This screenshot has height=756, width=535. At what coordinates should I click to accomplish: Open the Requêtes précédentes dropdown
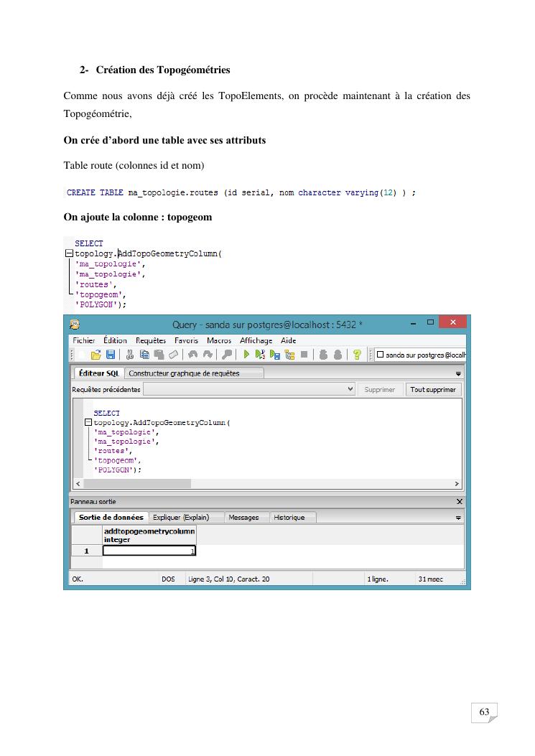pyautogui.click(x=350, y=389)
